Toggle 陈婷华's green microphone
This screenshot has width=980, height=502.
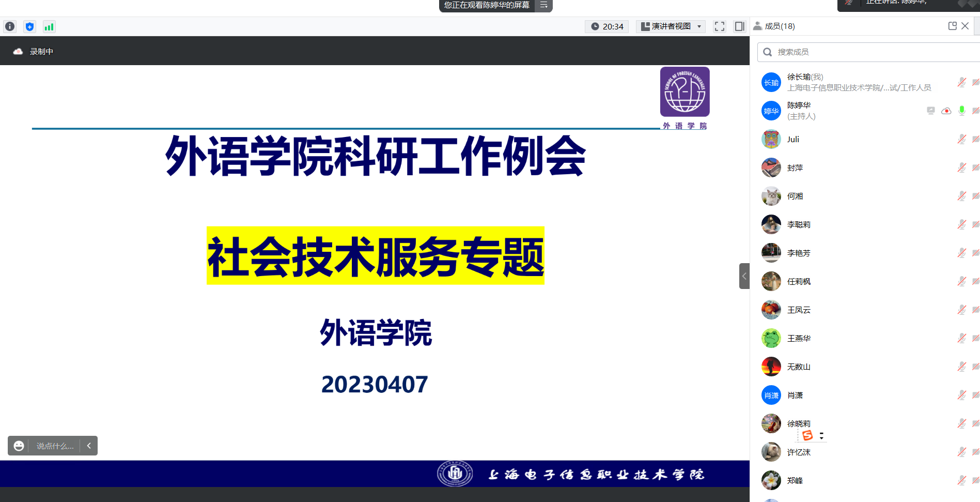click(x=961, y=111)
